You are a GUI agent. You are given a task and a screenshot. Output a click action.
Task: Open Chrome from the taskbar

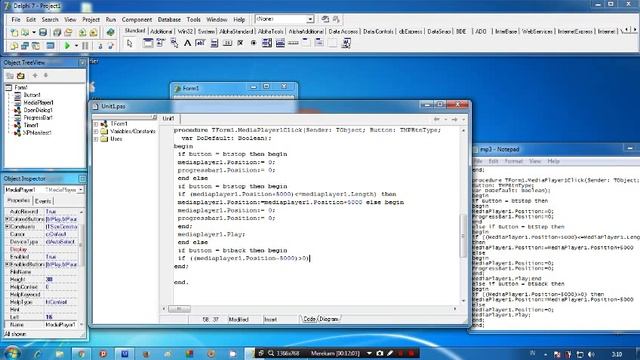click(x=81, y=354)
